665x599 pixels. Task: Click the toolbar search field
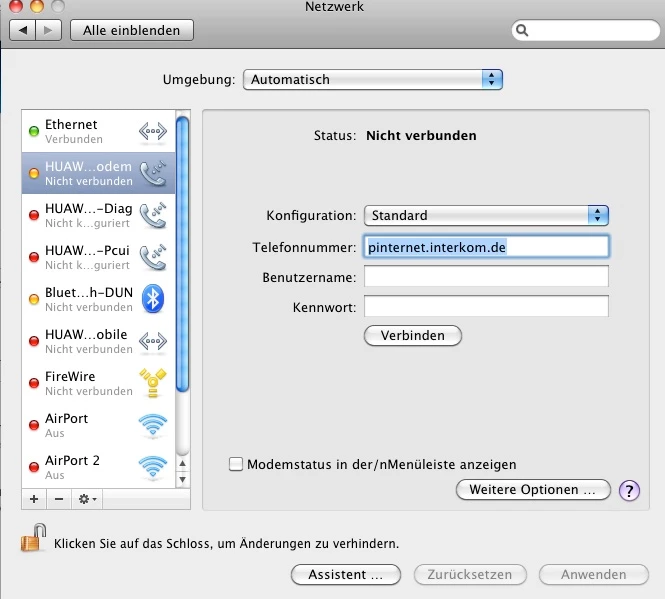pyautogui.click(x=586, y=31)
